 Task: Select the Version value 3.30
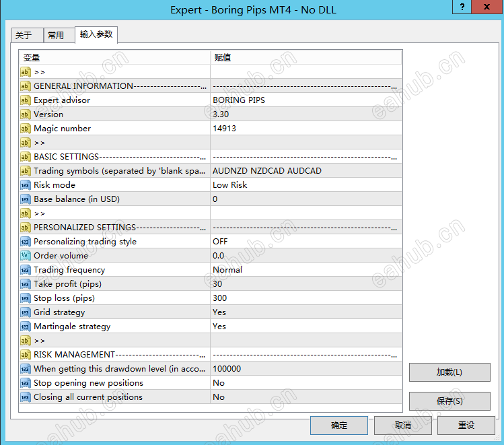click(306, 114)
